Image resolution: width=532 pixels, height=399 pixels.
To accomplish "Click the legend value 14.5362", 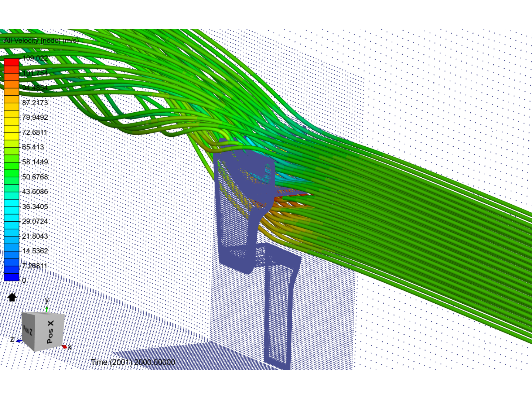I will (x=35, y=250).
